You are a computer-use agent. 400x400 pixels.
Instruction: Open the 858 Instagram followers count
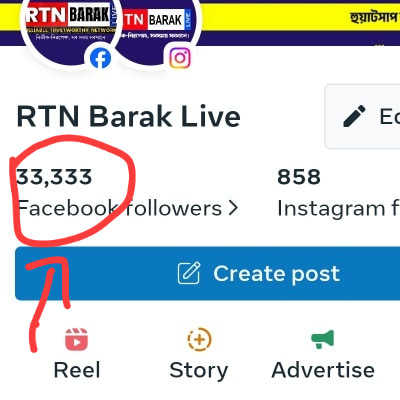[299, 177]
